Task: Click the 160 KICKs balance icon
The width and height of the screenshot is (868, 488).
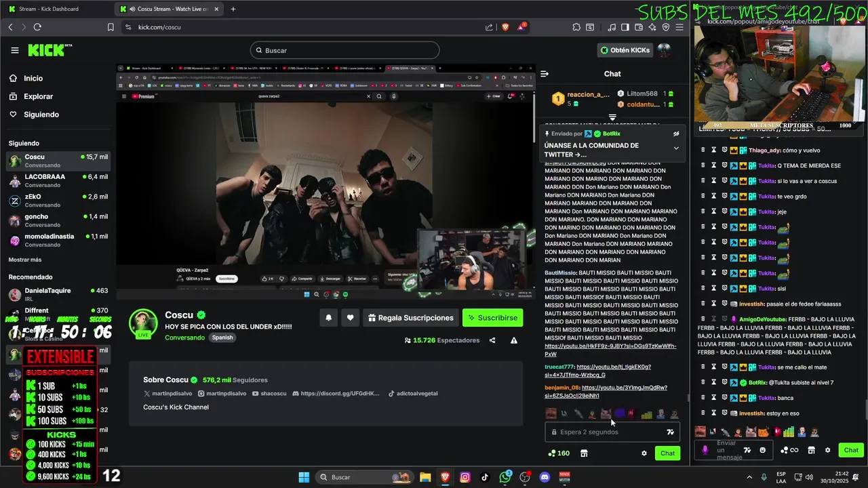Action: tap(559, 453)
